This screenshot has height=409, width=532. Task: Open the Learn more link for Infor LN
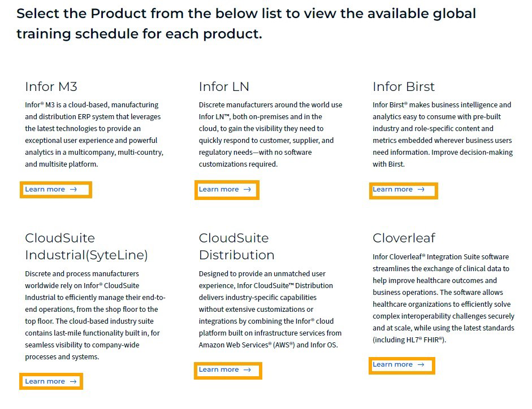pyautogui.click(x=219, y=190)
